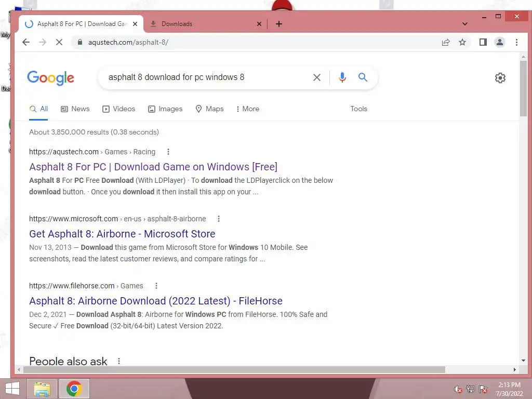The width and height of the screenshot is (532, 399).
Task: Open a new tab
Action: 279,24
